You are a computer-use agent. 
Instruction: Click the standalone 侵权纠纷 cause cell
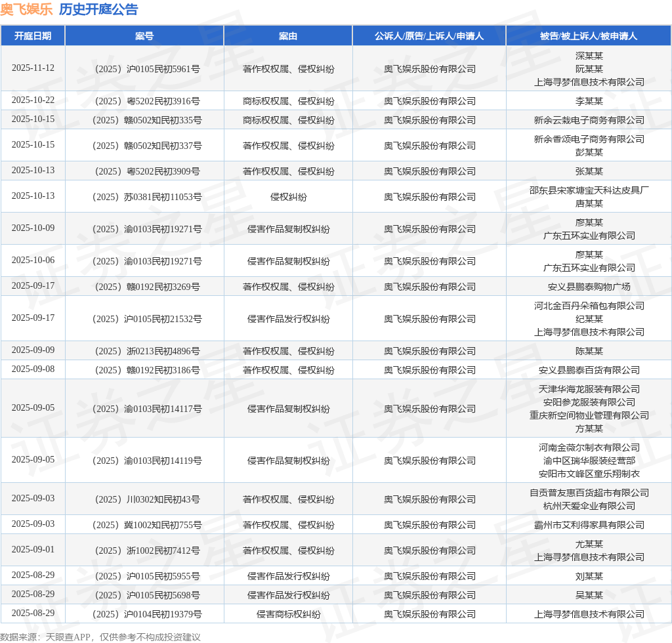pos(288,197)
